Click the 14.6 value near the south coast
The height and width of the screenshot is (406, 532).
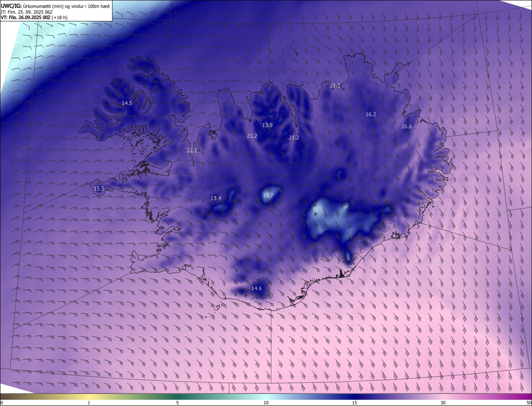(256, 288)
